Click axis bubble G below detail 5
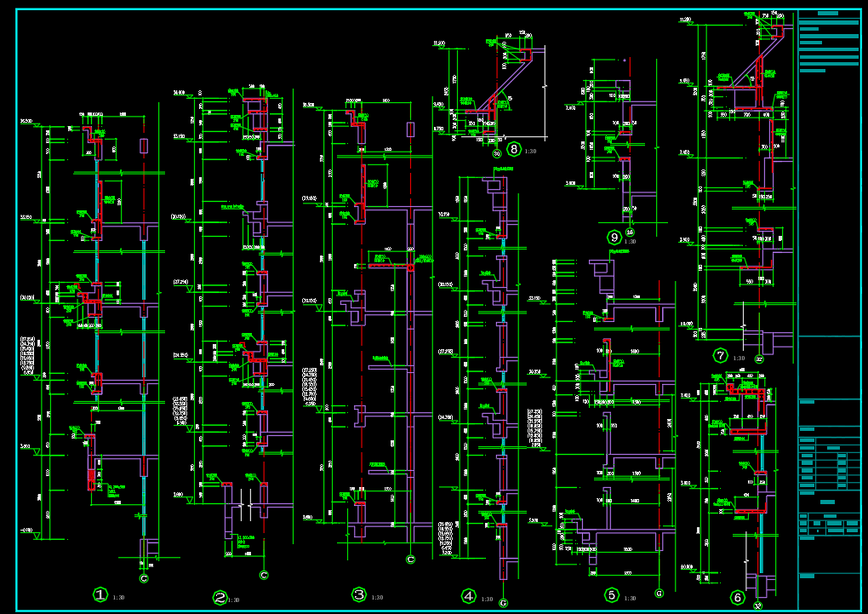The width and height of the screenshot is (868, 614). click(659, 594)
